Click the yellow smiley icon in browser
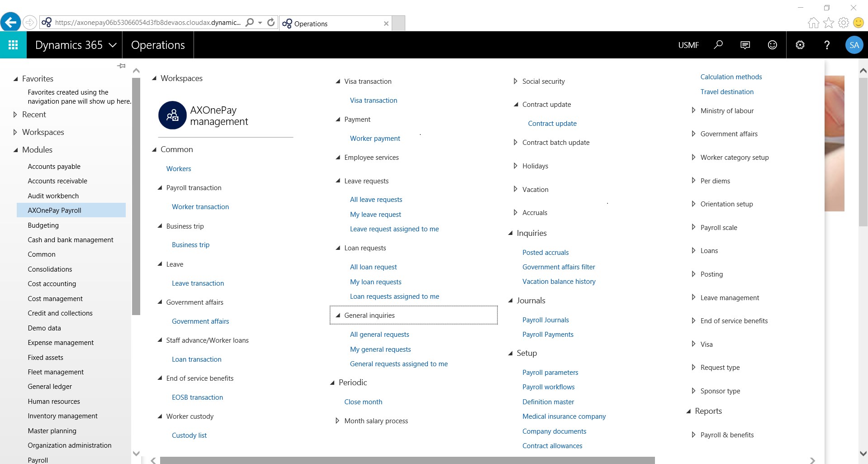 859,23
